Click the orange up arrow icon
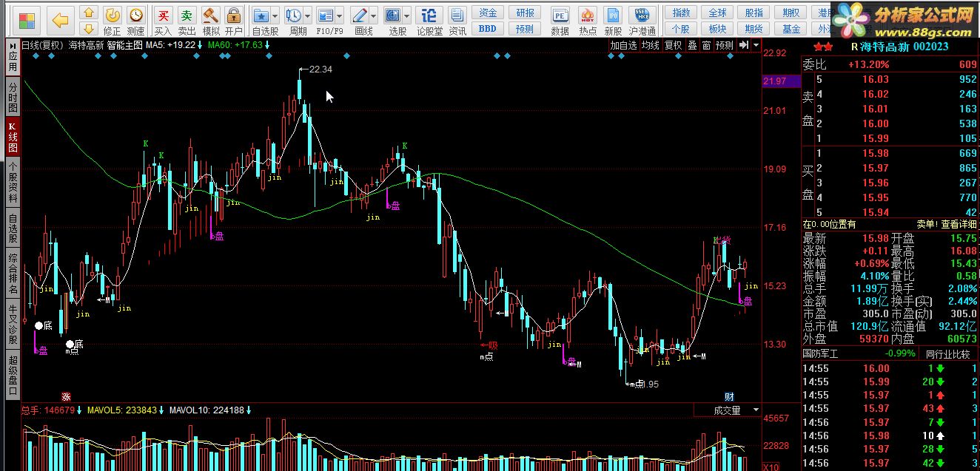 (x=88, y=13)
